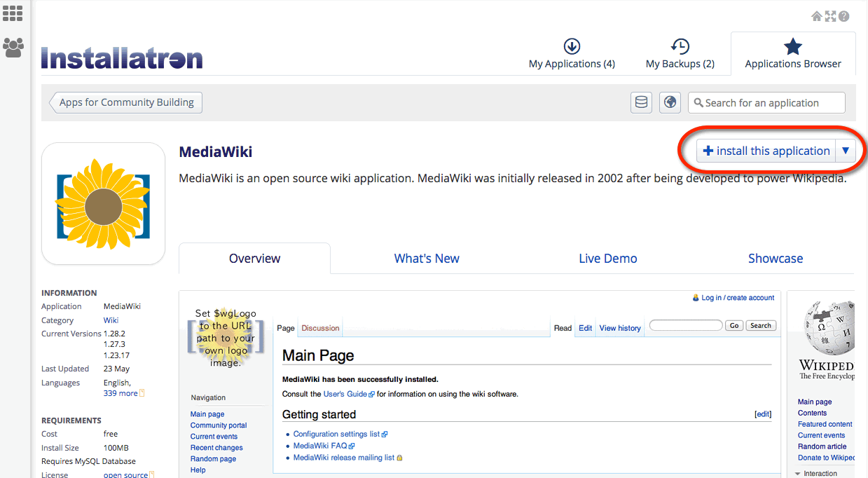Click the Requires MySQL Database text

pos(88,461)
